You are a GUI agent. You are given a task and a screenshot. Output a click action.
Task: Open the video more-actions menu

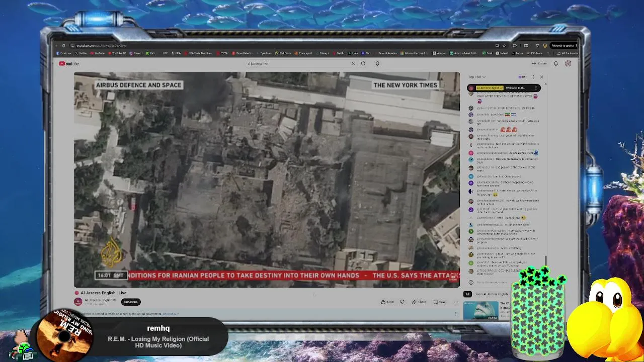(x=456, y=302)
